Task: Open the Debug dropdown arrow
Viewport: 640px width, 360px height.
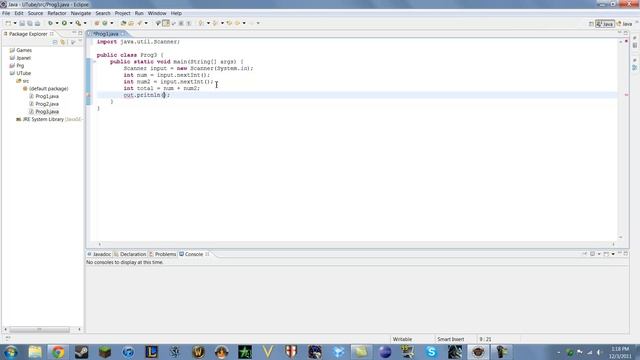Action: click(57, 23)
